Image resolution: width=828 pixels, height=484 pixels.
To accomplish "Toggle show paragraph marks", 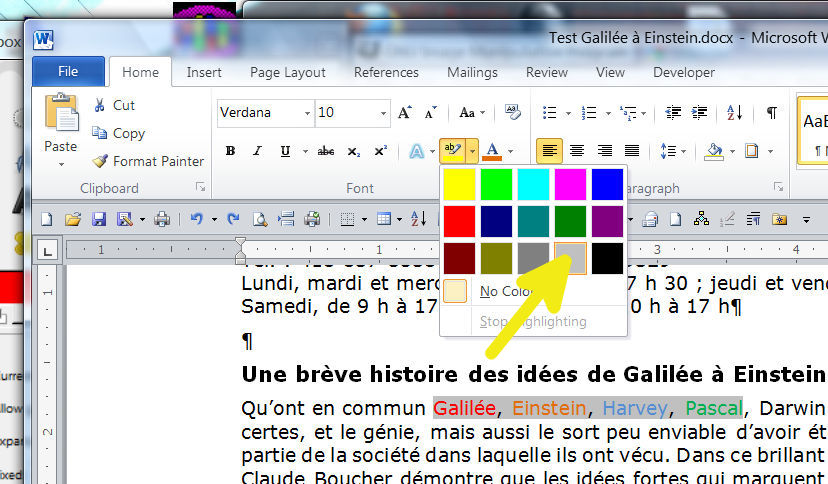I will click(771, 112).
